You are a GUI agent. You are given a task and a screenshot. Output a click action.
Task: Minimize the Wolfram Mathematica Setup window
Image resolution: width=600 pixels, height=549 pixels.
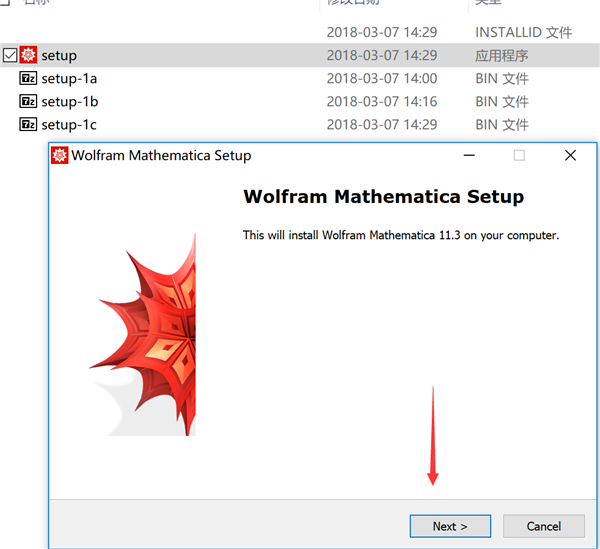(x=469, y=155)
